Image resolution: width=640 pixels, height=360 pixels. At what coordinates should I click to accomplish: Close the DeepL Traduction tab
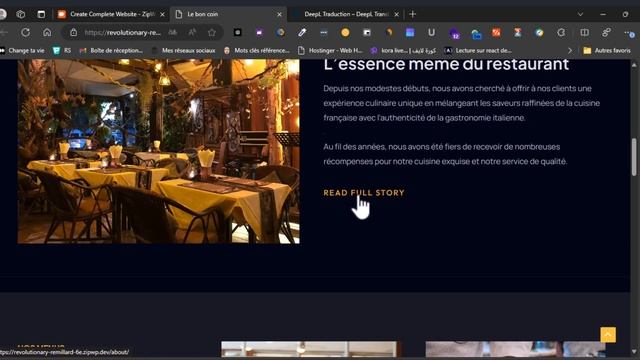(x=396, y=14)
